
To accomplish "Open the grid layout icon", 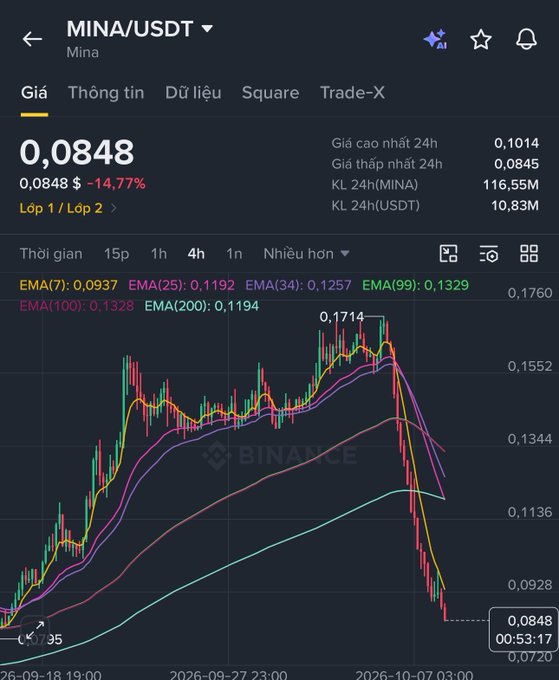I will [529, 254].
